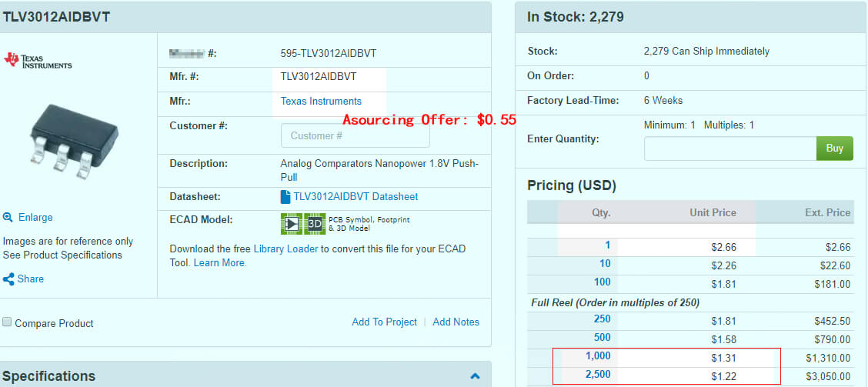Click the $452.50 extended price
868x387 pixels.
(833, 321)
